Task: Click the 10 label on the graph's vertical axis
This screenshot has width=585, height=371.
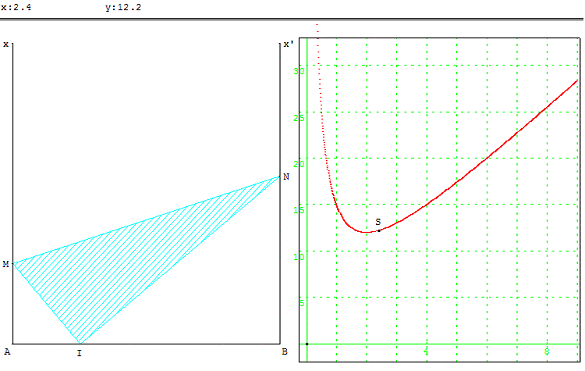Action: click(298, 256)
